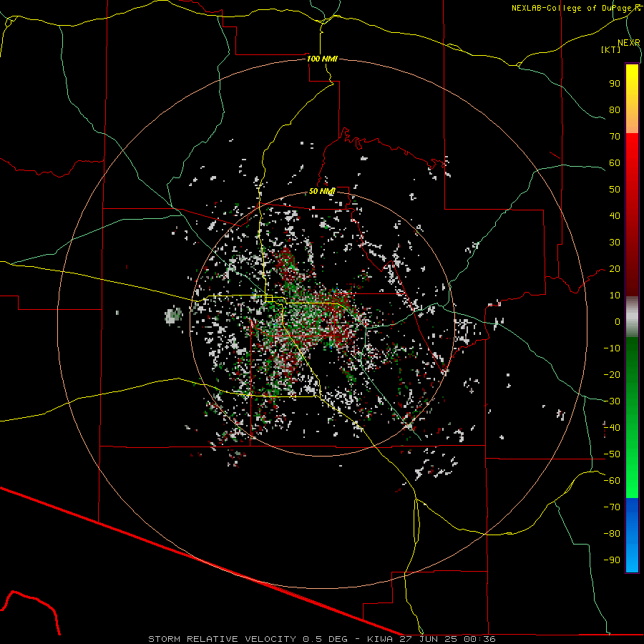Screen dimensions: 644x644
Task: Click the -20 value on velocity scale
Action: coord(612,374)
